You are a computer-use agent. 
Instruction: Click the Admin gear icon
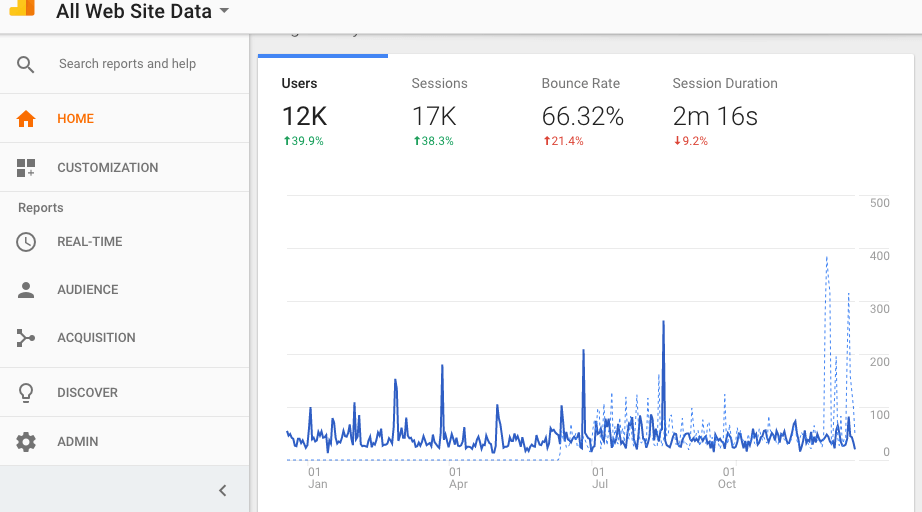click(x=26, y=441)
